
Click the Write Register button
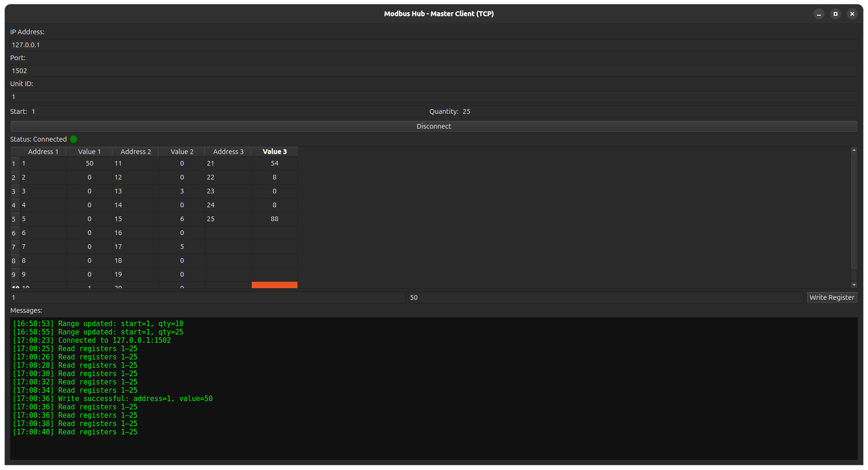click(831, 297)
